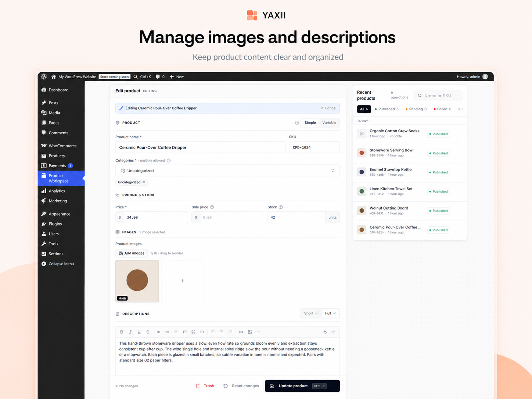Undo last edit in description editor
532x399 pixels.
tap(325, 332)
